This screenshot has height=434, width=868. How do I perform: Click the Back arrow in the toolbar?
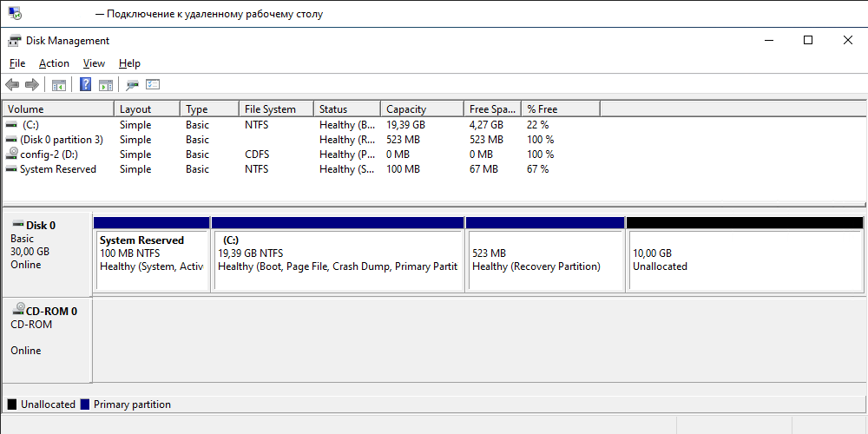tap(12, 84)
